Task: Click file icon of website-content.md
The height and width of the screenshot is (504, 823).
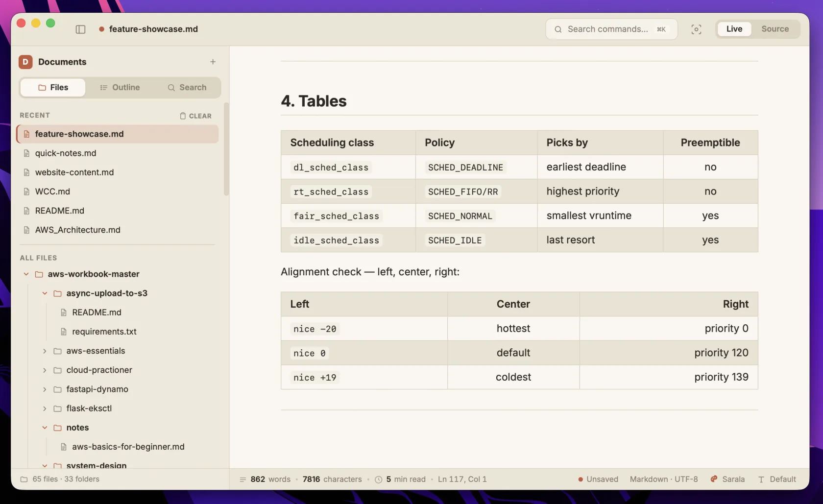Action: [x=27, y=172]
